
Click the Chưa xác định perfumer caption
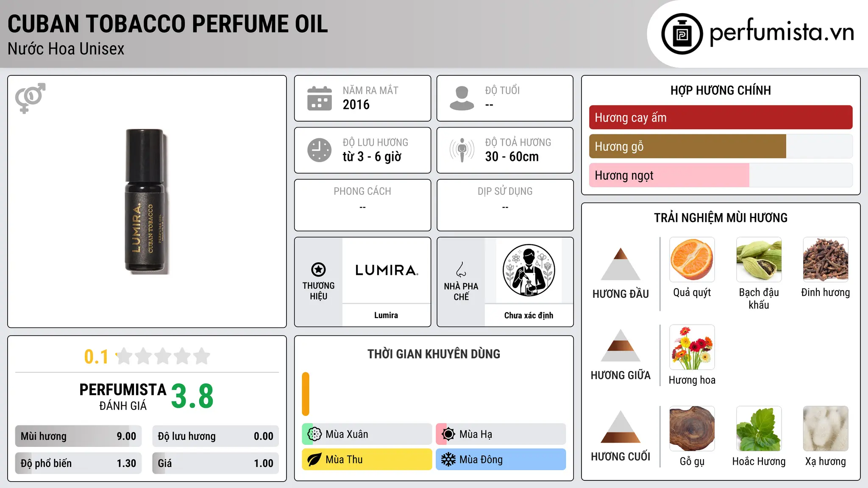pos(529,315)
